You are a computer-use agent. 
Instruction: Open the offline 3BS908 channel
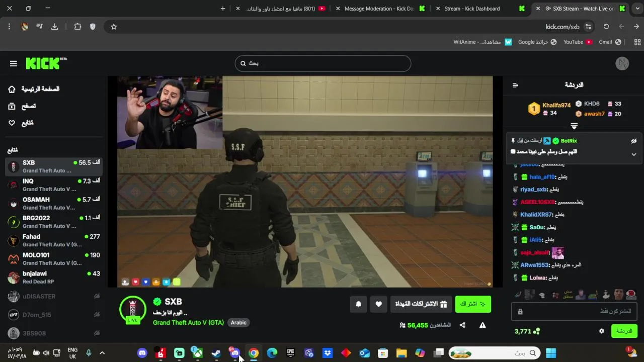tap(54, 333)
